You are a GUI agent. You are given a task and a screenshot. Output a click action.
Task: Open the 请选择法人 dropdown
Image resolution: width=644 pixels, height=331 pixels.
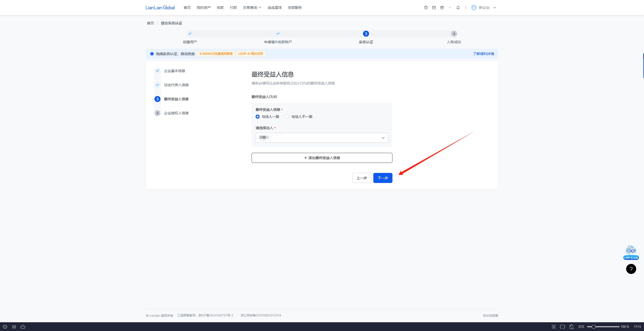coord(322,138)
